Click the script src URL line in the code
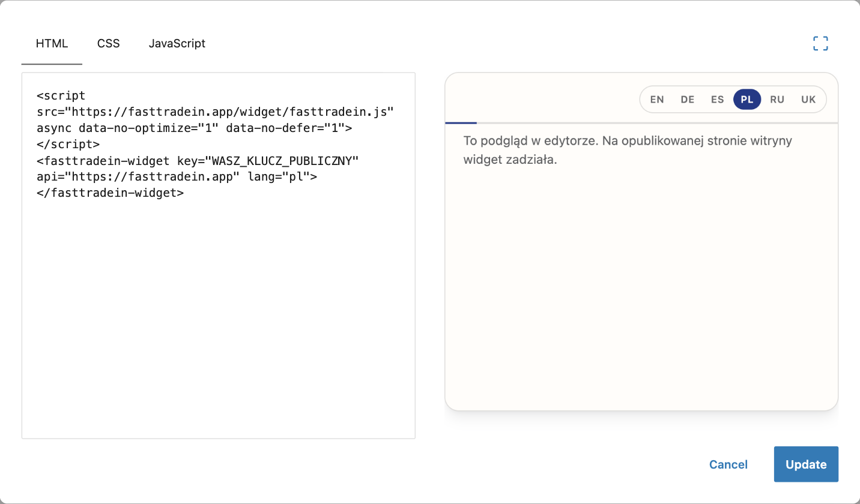Screen dimensions: 860x504 pyautogui.click(x=215, y=112)
